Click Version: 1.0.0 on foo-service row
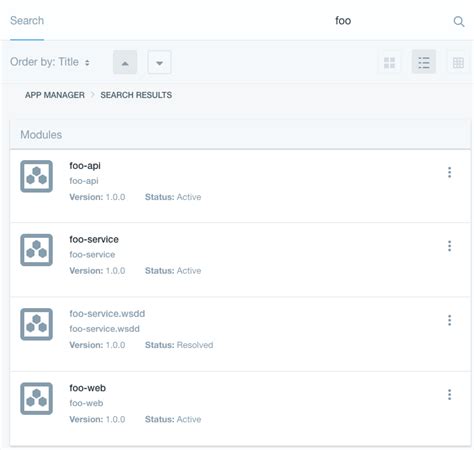This screenshot has width=474, height=450. [x=97, y=271]
